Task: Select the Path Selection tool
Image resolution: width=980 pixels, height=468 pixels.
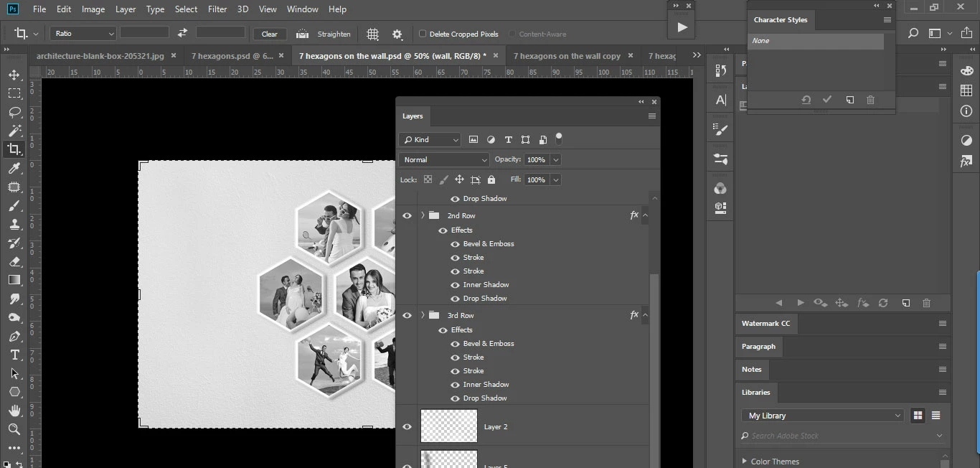Action: pyautogui.click(x=14, y=374)
